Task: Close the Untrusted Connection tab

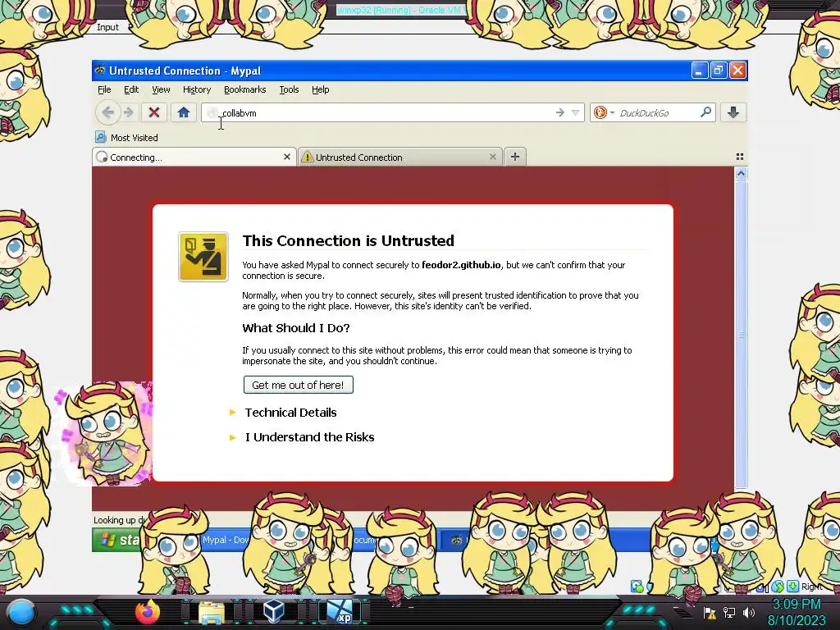Action: (x=492, y=157)
